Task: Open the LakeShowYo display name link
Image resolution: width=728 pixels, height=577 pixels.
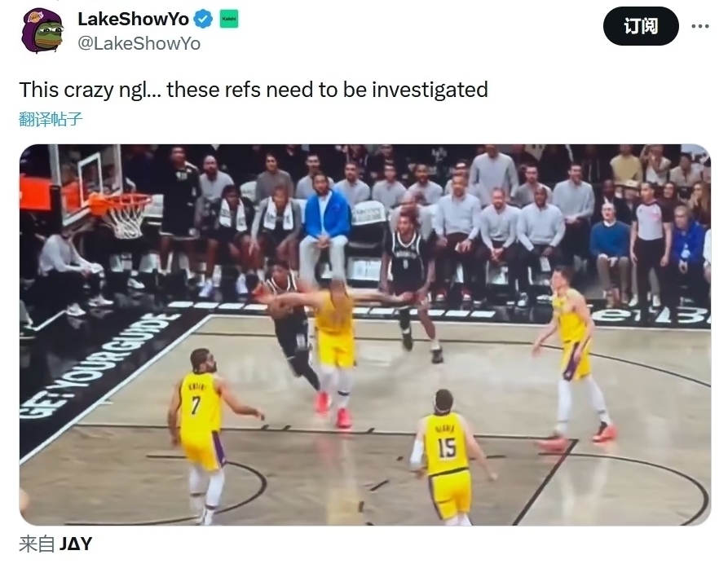Action: coord(133,19)
